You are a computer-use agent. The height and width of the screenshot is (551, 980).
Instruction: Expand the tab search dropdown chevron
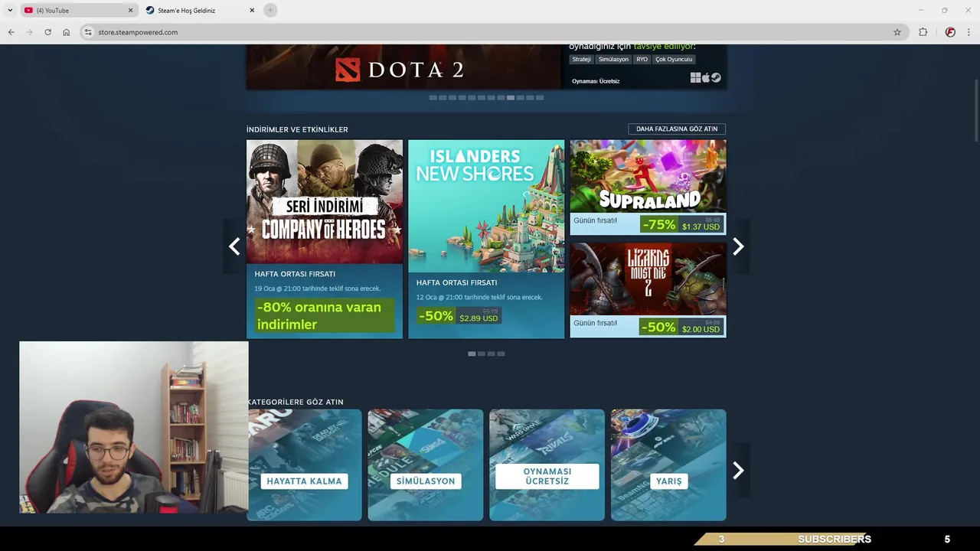[x=10, y=10]
